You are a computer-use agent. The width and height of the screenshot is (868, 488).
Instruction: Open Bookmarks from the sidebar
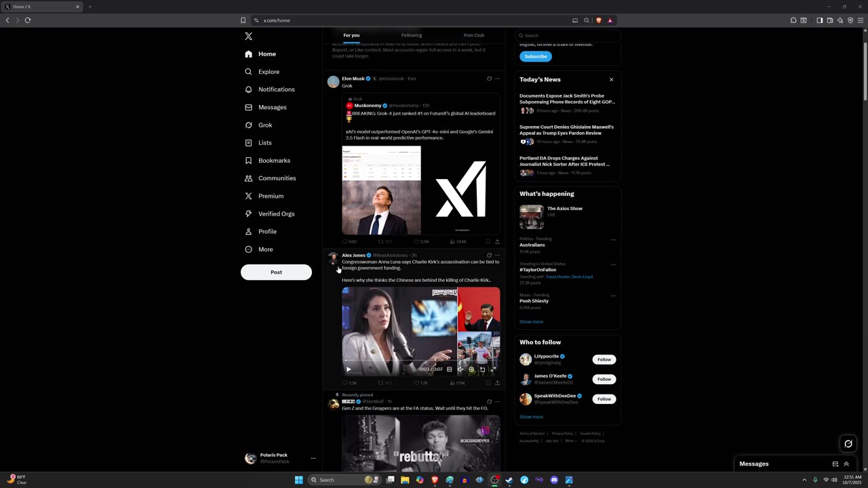point(267,161)
